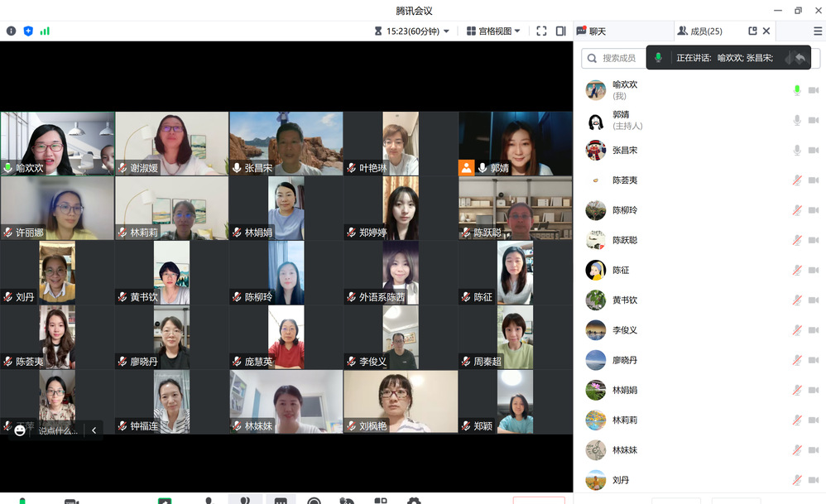826x504 pixels.
Task: Select 钟福连's video tile
Action: 171,402
